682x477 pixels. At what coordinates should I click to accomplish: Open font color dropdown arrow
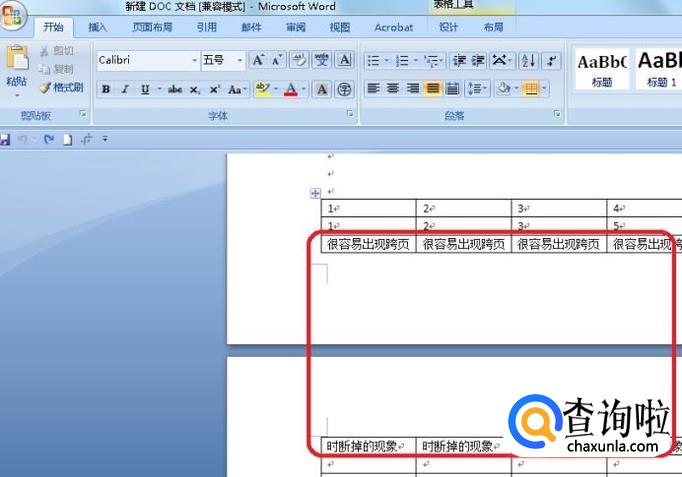click(304, 90)
